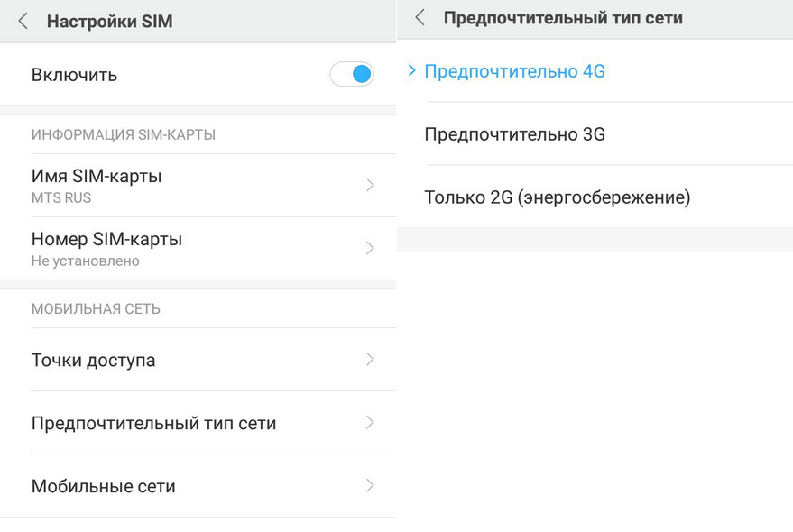Expand Точки доступа chevron arrow
The width and height of the screenshot is (793, 532).
(370, 360)
